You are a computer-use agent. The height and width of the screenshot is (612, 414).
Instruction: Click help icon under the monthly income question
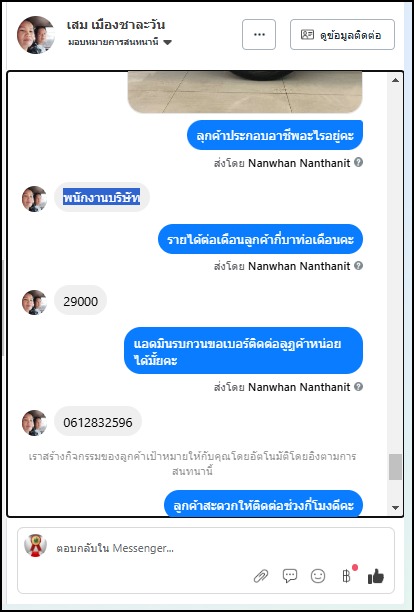[x=359, y=266]
